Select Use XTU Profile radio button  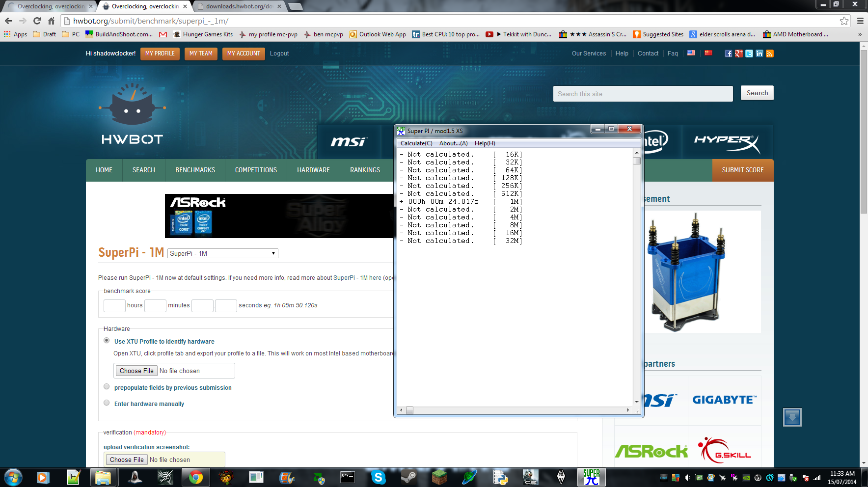[x=107, y=341]
